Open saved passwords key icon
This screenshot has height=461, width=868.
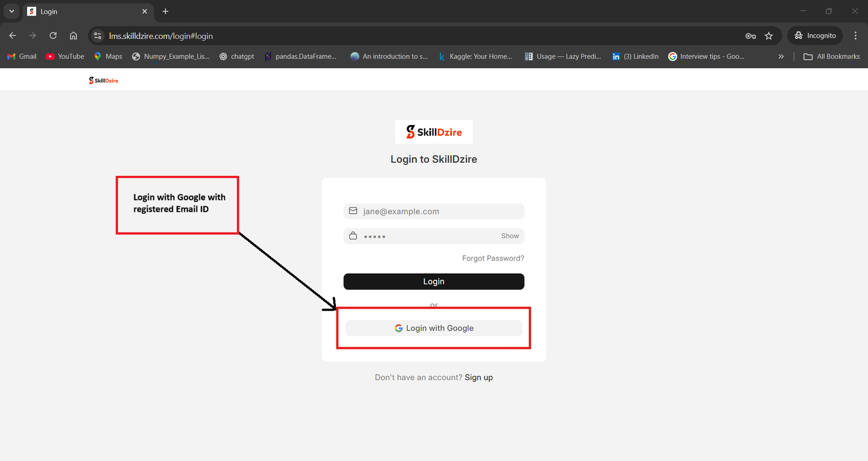[x=751, y=36]
